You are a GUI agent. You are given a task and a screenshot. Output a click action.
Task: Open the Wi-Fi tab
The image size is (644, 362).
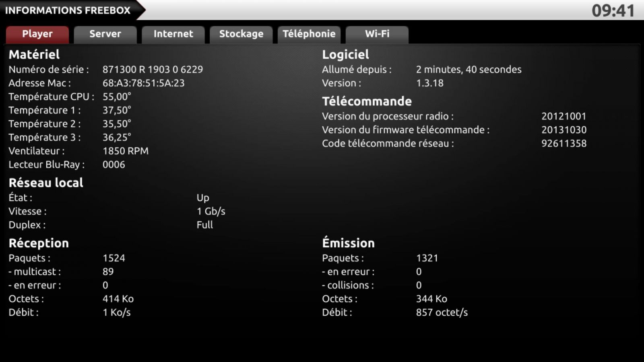377,34
